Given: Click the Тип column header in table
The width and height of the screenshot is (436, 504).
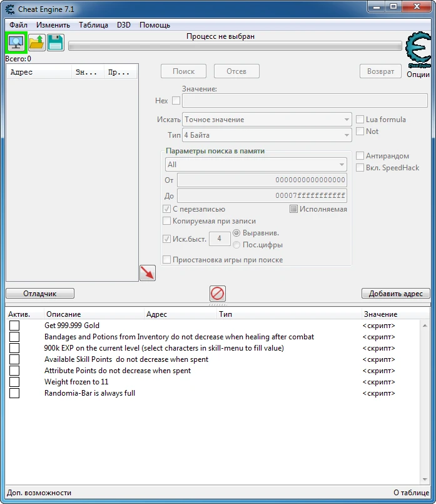Looking at the screenshot, I should [289, 314].
